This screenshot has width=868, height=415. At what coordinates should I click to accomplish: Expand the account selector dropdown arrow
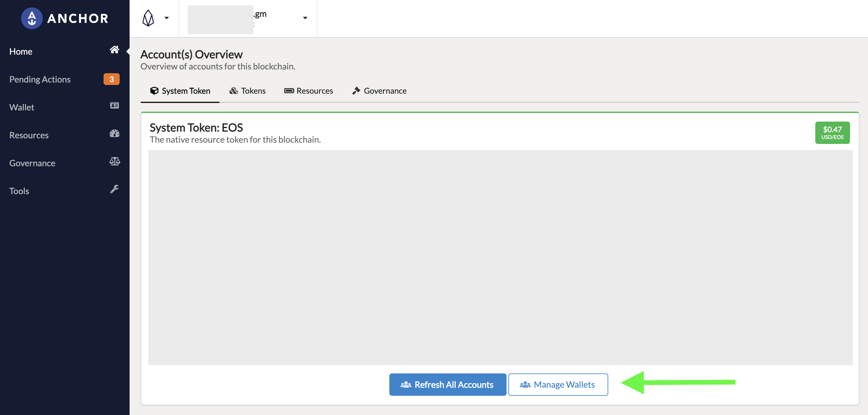point(305,18)
